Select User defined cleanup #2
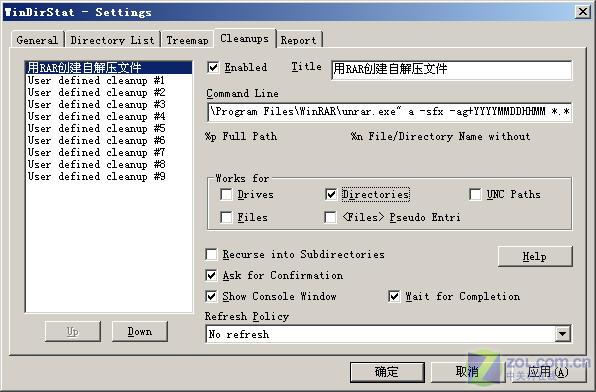The height and width of the screenshot is (392, 596). pos(108,92)
